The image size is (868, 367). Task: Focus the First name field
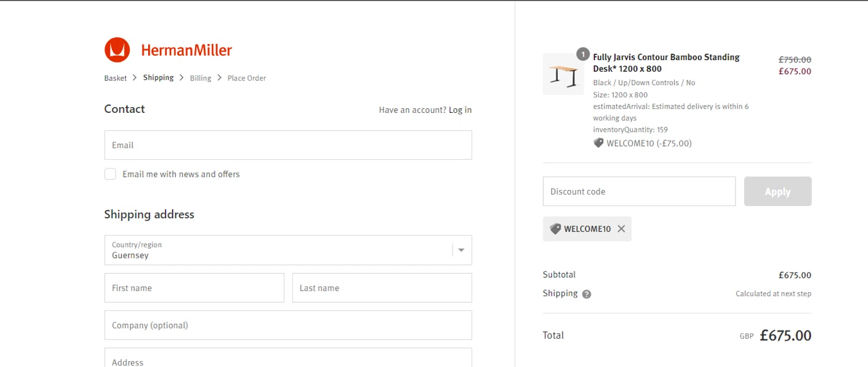click(x=194, y=288)
